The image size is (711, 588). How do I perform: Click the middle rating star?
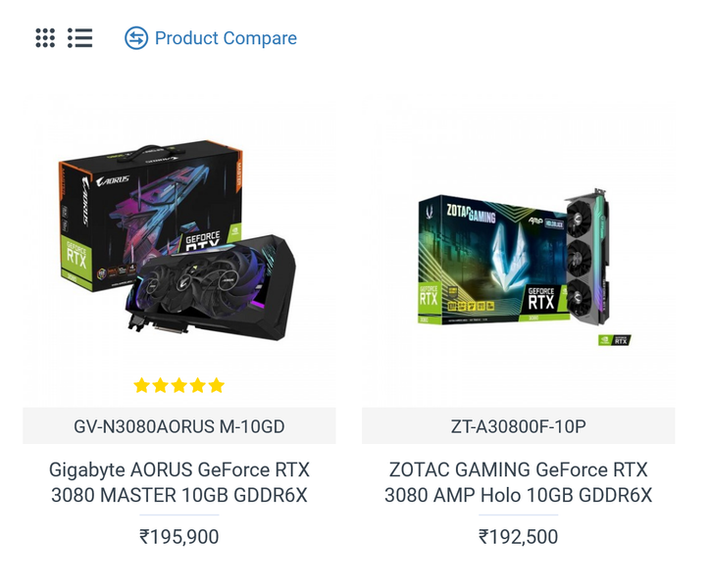[178, 385]
